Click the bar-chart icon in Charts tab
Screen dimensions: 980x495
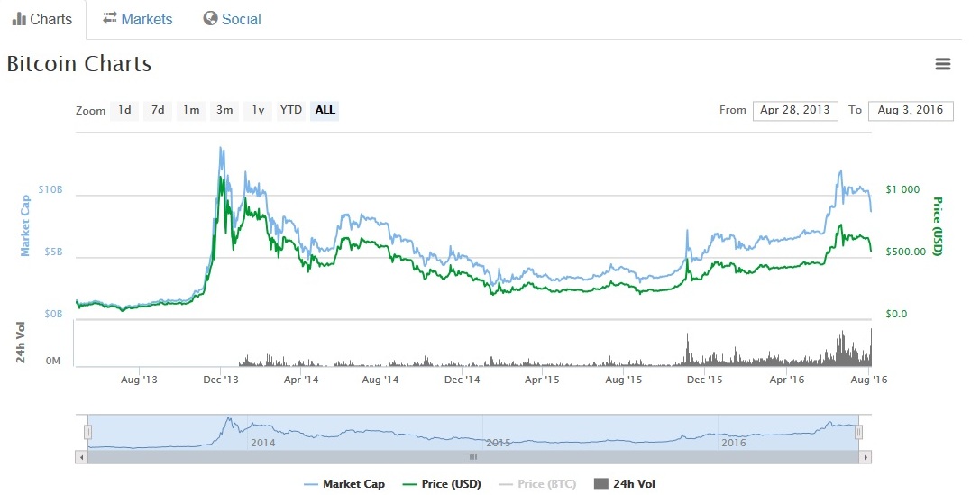(x=19, y=19)
